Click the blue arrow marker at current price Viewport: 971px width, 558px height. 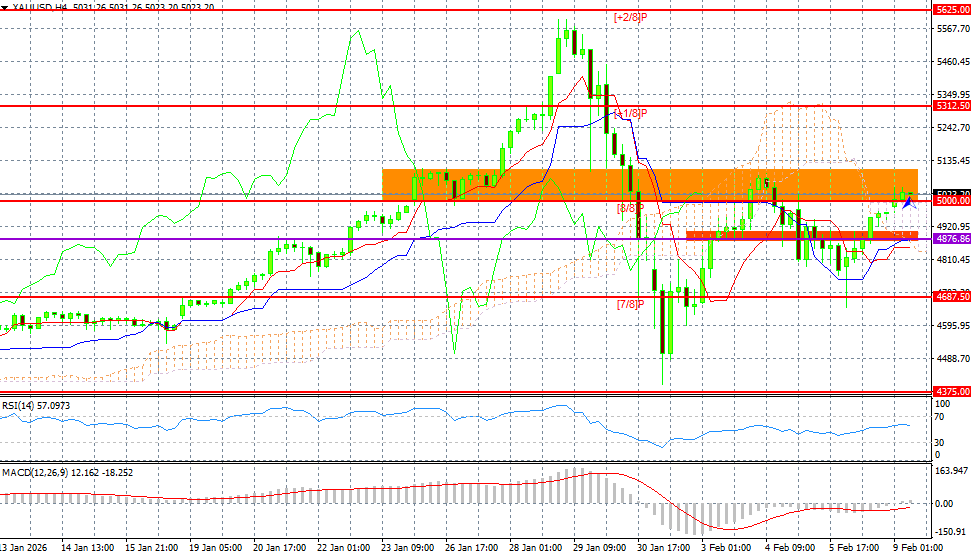[909, 202]
